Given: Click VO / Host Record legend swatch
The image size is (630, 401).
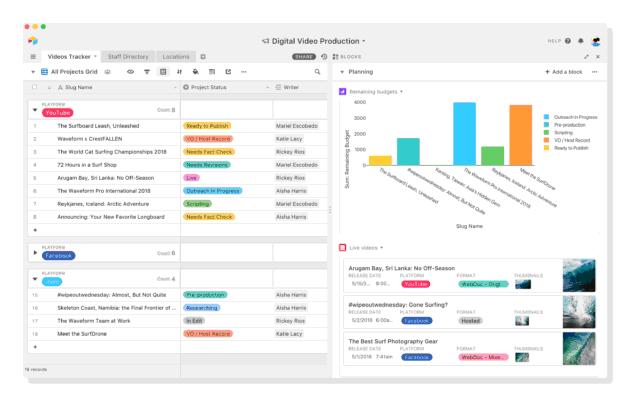Looking at the screenshot, I should pyautogui.click(x=546, y=140).
